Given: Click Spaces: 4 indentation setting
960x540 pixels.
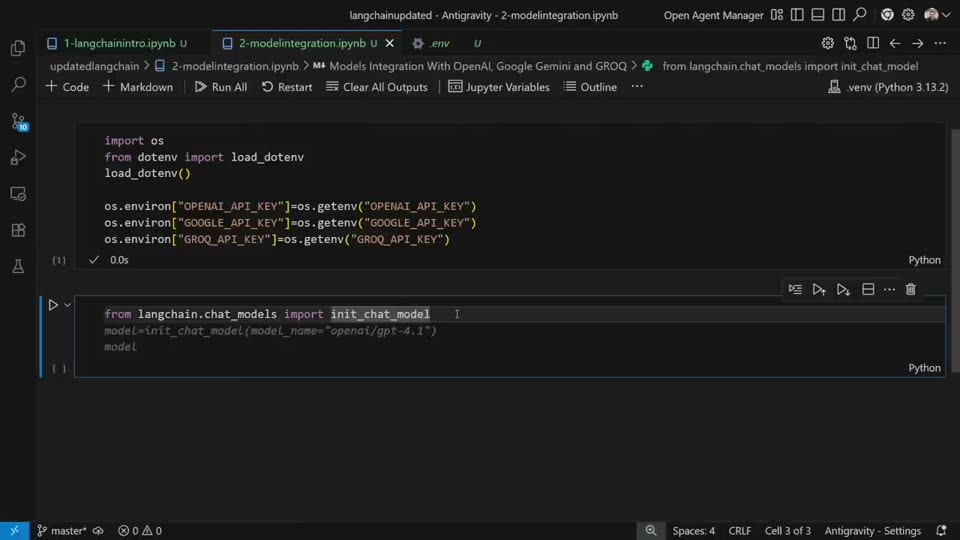Looking at the screenshot, I should tap(694, 531).
